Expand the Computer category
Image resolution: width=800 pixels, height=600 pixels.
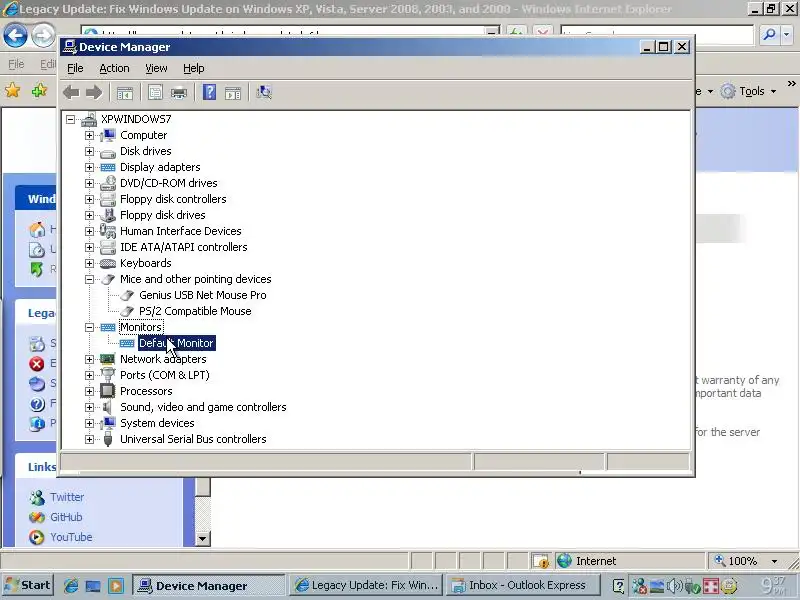click(x=89, y=135)
